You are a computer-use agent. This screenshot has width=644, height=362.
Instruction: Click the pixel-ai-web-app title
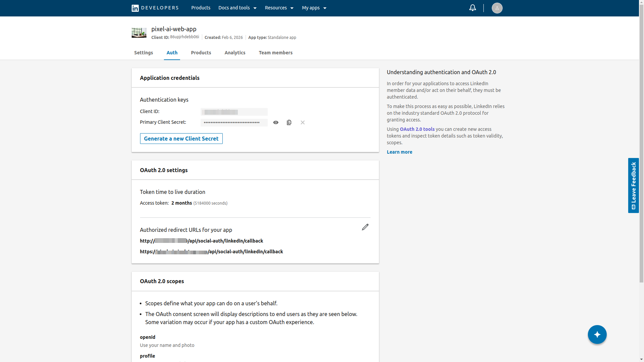[174, 29]
